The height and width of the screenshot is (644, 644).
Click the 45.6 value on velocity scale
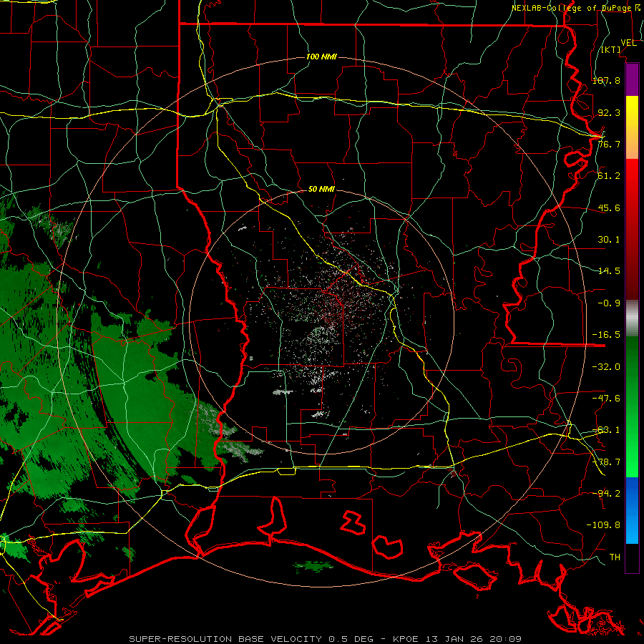click(609, 208)
